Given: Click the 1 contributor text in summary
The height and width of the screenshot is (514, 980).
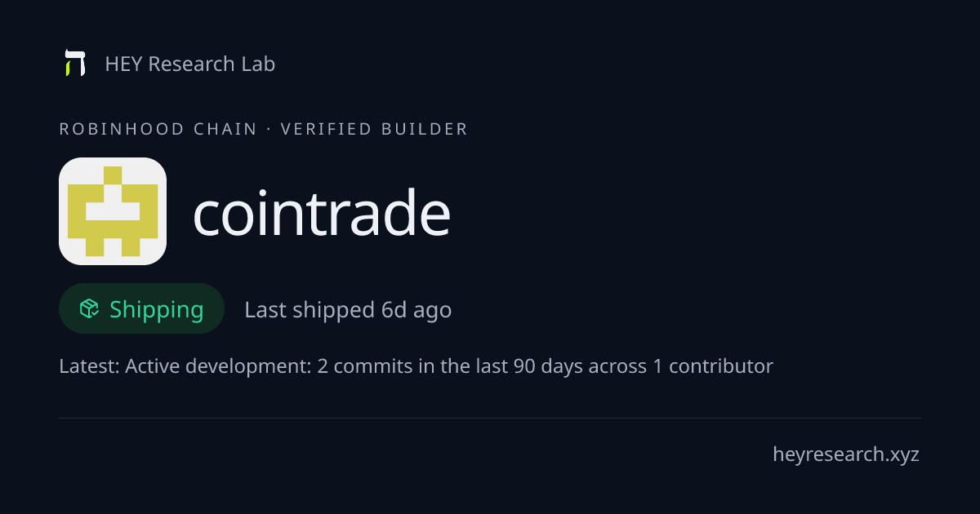Looking at the screenshot, I should coord(712,366).
